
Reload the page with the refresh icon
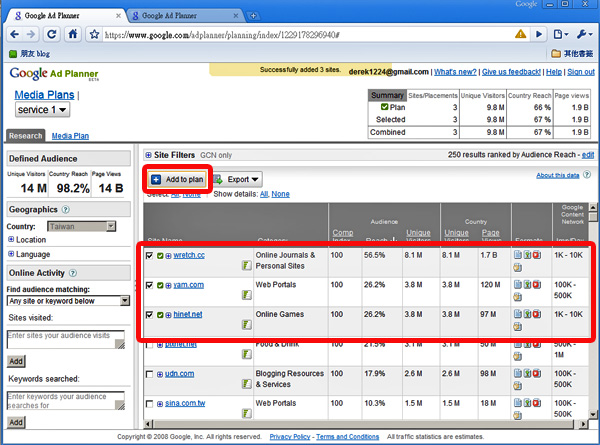click(51, 34)
